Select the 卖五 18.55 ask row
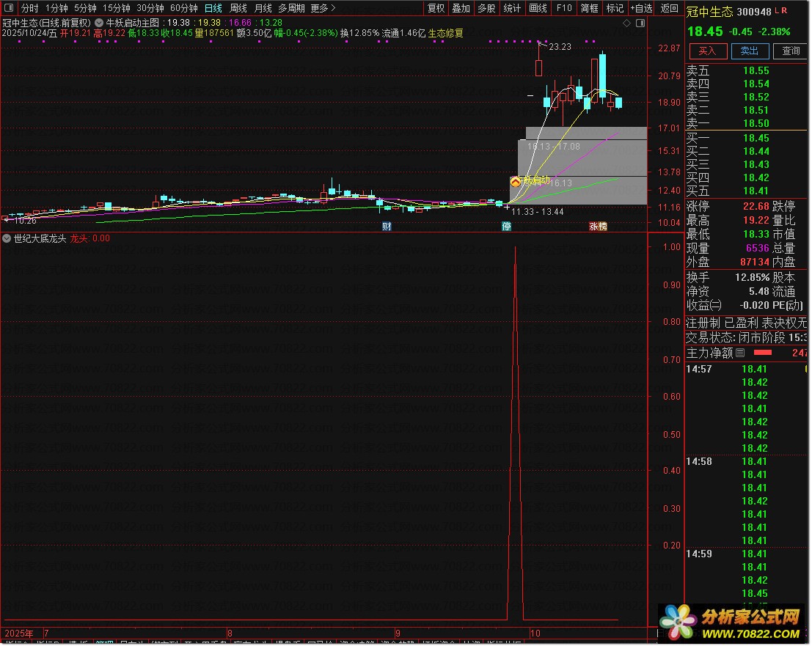Viewport: 812px width, 646px height. point(746,70)
